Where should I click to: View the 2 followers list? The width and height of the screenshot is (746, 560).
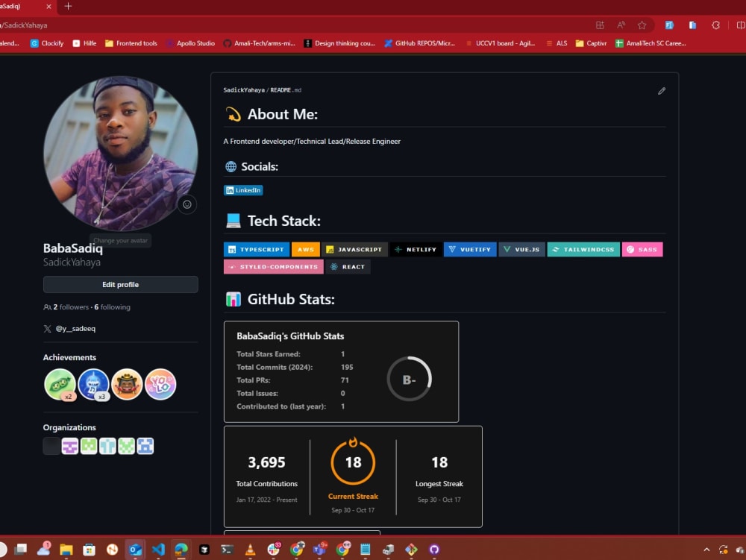pyautogui.click(x=71, y=307)
